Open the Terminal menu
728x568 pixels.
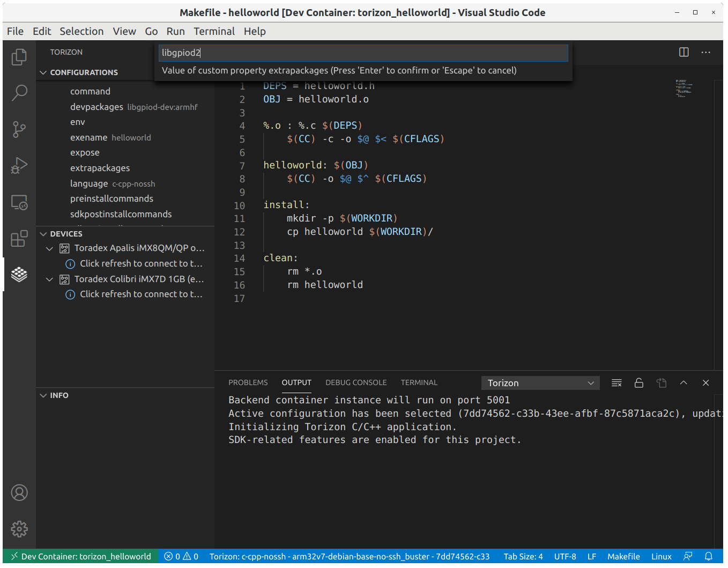tap(214, 31)
